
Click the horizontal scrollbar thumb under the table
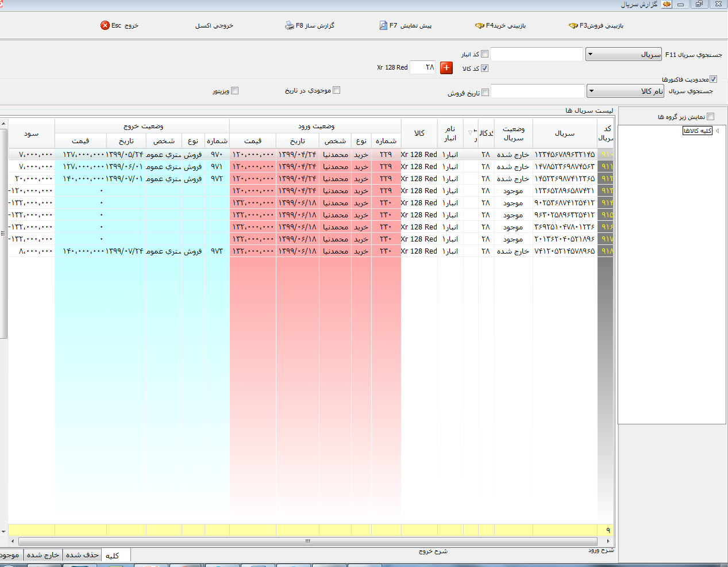coord(308,541)
